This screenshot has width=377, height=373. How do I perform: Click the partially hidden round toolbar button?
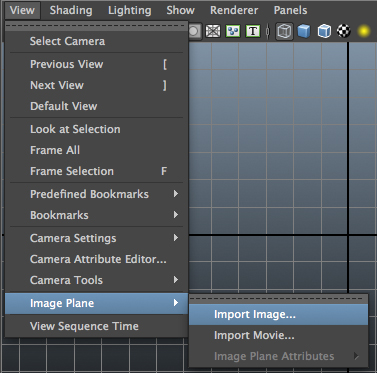click(x=195, y=31)
